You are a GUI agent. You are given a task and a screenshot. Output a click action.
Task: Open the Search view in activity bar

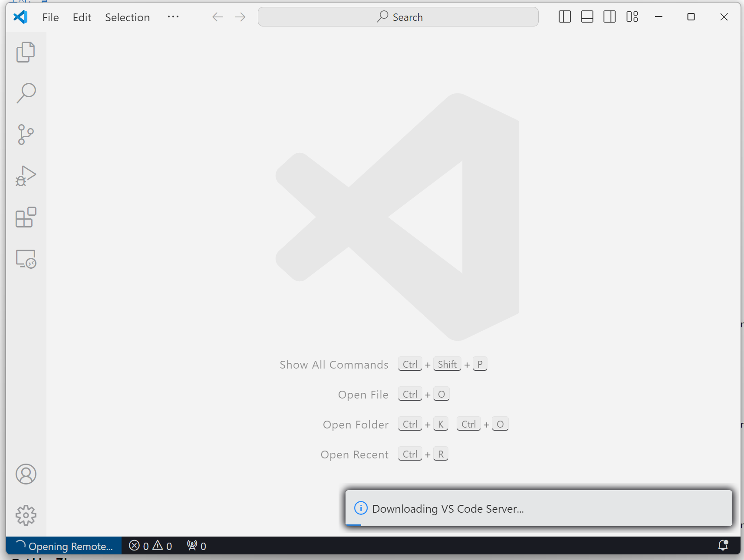pos(26,93)
